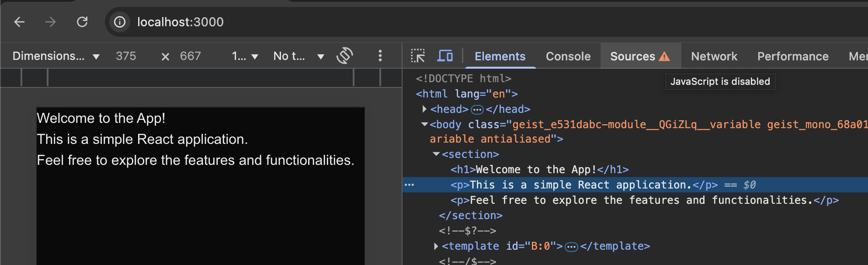
Task: Click 'Feel free to explore' text in the page
Action: coord(195,160)
